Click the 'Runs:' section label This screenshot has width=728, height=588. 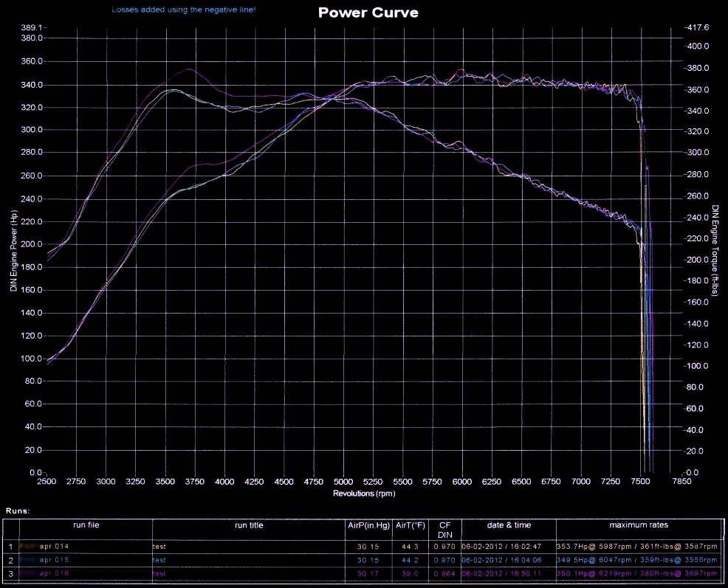17,511
